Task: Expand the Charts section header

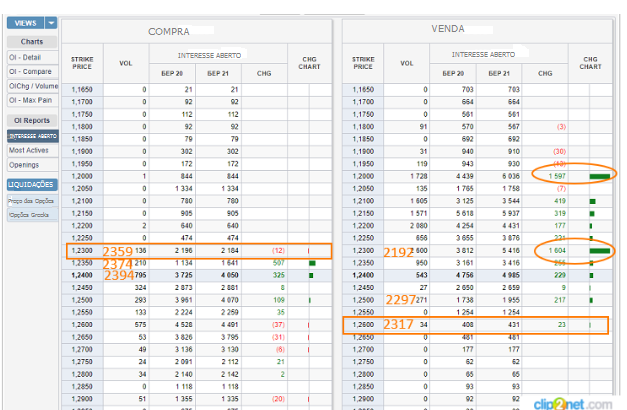Action: (31, 42)
